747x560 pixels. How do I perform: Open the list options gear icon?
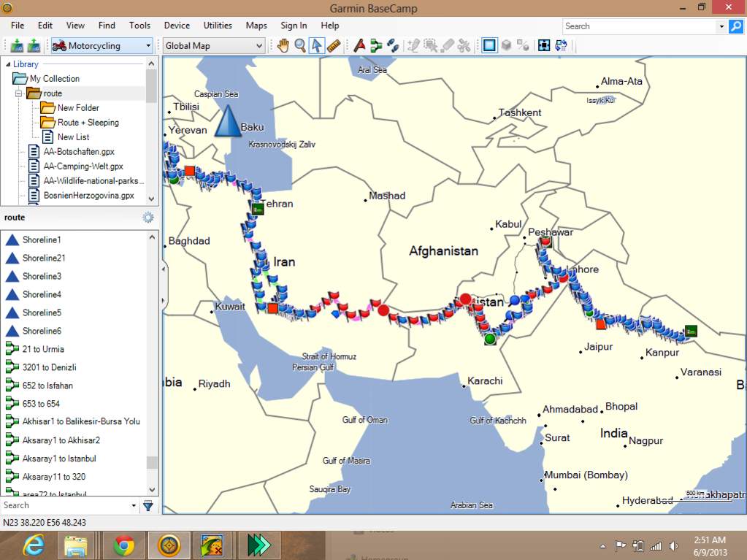point(148,218)
